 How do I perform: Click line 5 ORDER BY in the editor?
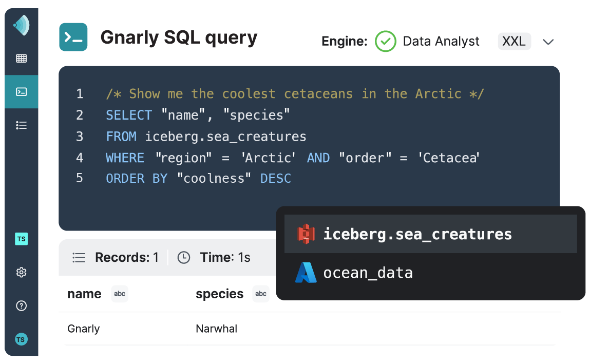[136, 178]
